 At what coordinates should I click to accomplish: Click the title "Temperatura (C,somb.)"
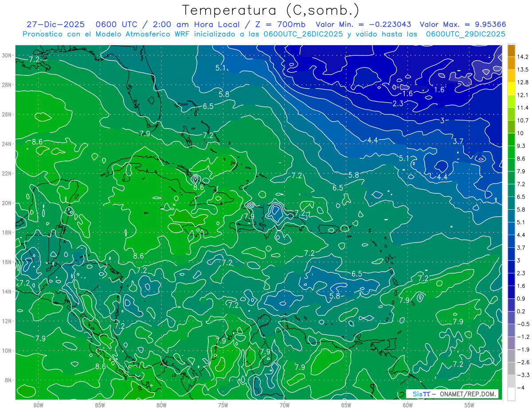coord(271,11)
